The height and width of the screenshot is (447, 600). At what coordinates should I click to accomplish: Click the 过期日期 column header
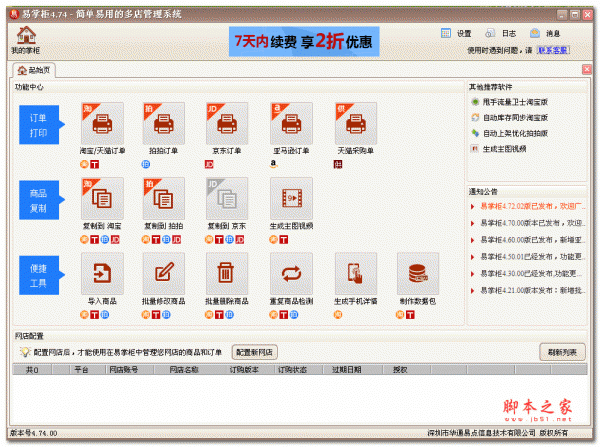click(x=352, y=370)
